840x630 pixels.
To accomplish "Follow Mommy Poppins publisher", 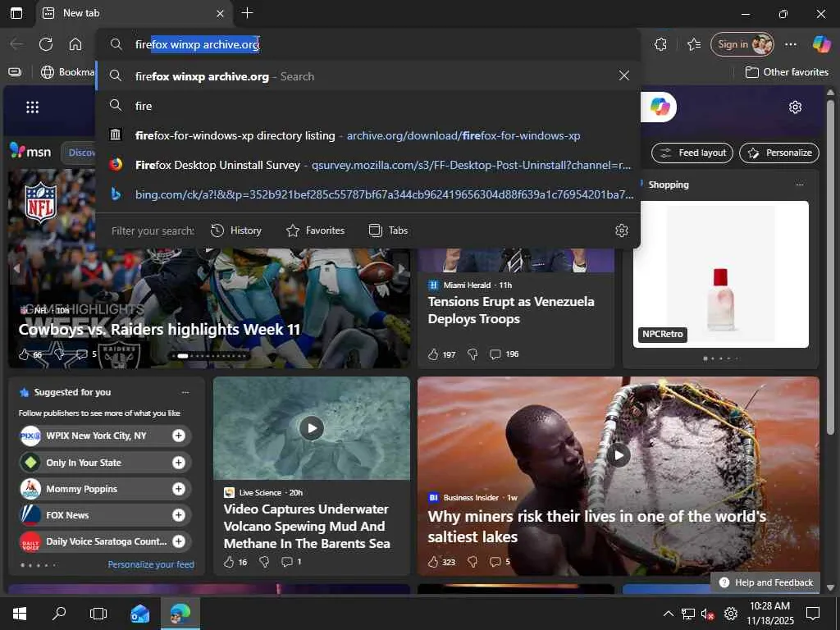I will click(178, 489).
